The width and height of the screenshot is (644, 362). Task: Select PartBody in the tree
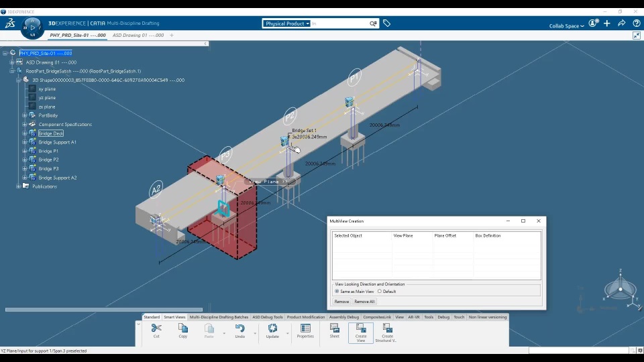click(48, 115)
